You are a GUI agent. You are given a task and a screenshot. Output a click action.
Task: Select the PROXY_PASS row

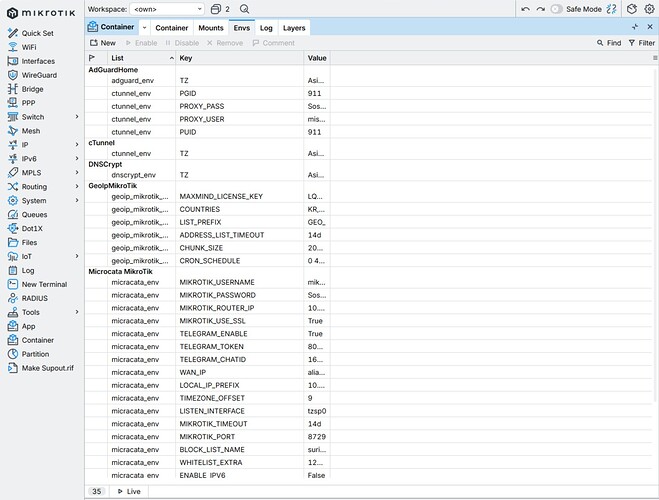(368, 106)
